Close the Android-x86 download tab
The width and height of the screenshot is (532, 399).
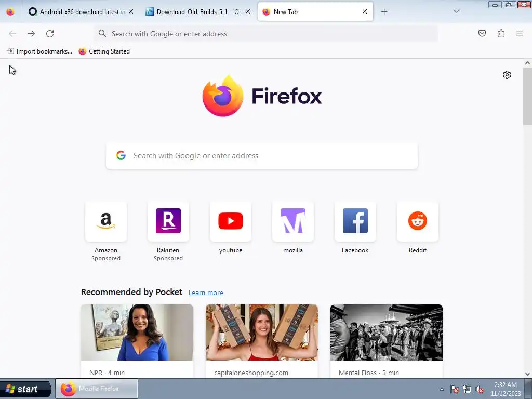pos(131,11)
